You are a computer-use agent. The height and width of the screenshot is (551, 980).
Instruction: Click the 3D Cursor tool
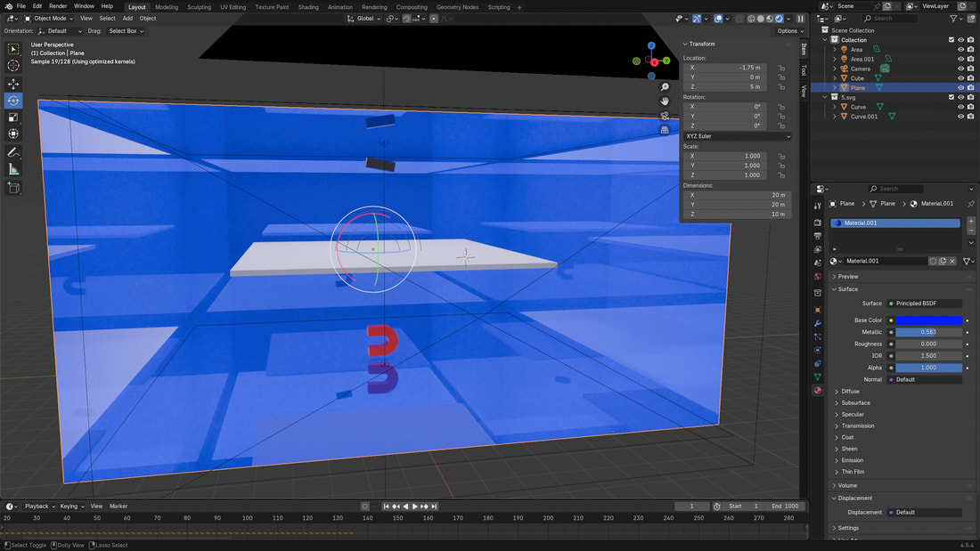pyautogui.click(x=13, y=66)
